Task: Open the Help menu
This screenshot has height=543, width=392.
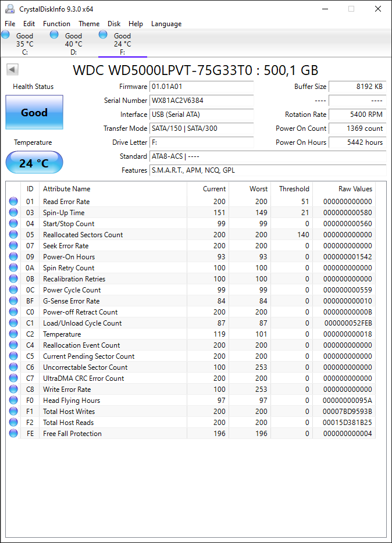Action: (x=136, y=24)
